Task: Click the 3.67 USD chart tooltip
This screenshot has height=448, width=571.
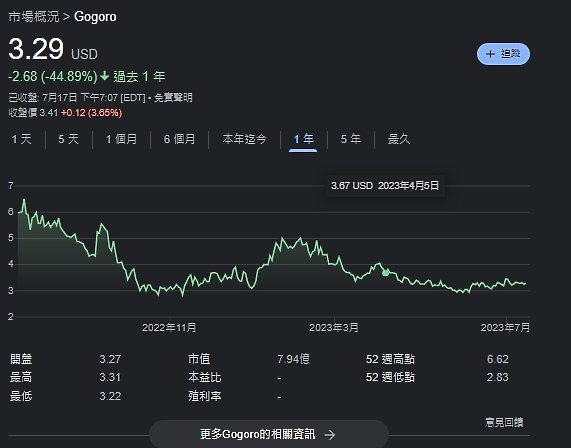Action: click(x=385, y=186)
